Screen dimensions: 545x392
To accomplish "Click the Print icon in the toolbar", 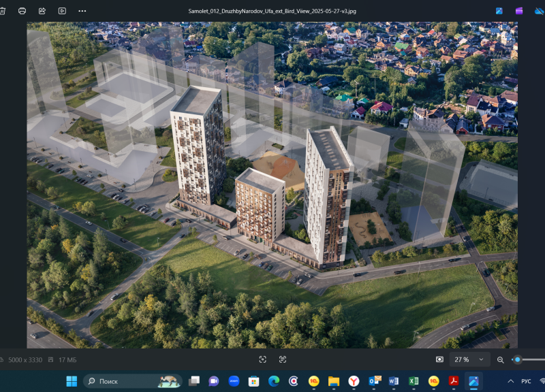I will click(22, 11).
